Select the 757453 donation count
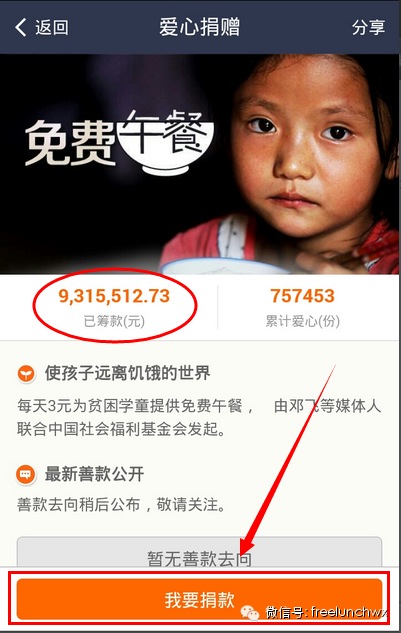 click(x=302, y=296)
